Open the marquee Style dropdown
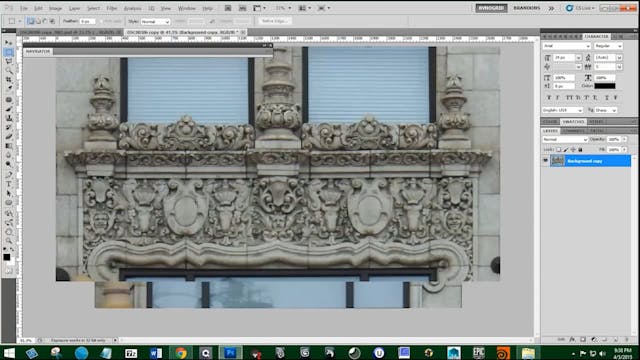 155,21
